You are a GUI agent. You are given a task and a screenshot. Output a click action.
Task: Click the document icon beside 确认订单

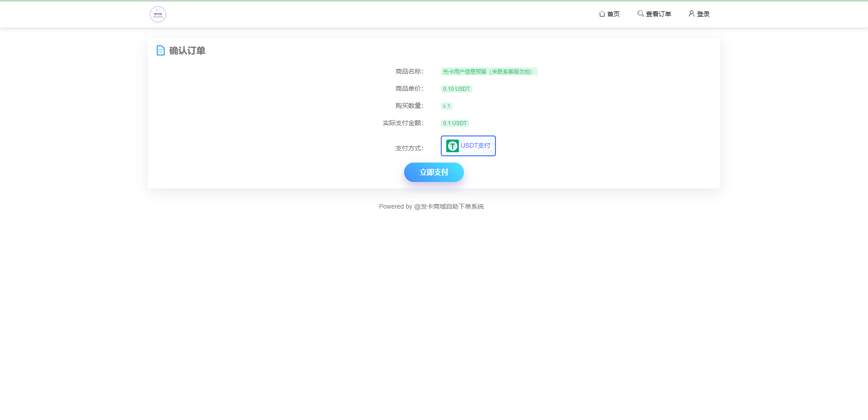click(x=160, y=51)
